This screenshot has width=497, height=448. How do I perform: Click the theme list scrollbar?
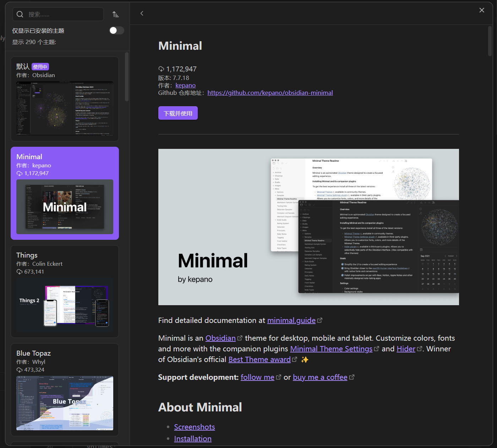click(127, 77)
